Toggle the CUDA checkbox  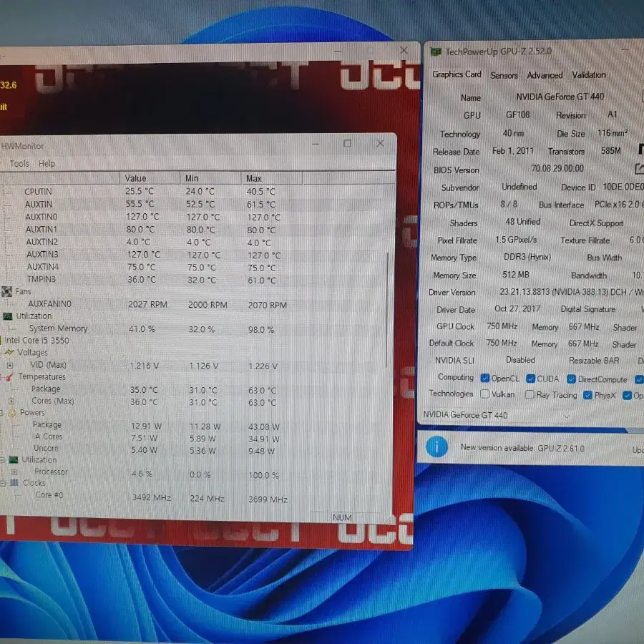click(530, 379)
